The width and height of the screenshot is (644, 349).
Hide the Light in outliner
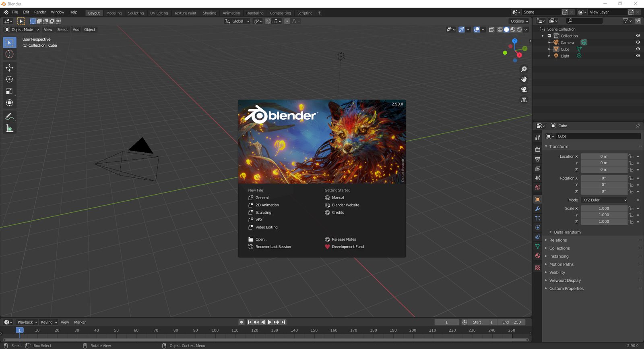click(638, 56)
